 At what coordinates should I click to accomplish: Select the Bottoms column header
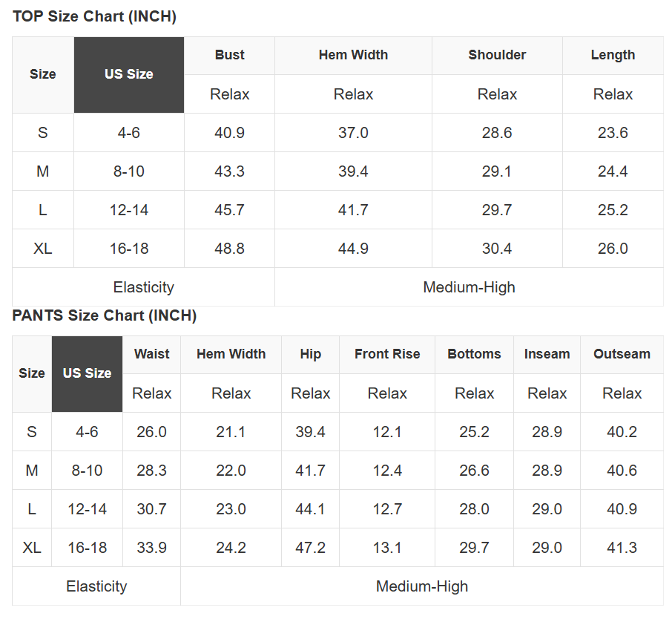tap(474, 354)
